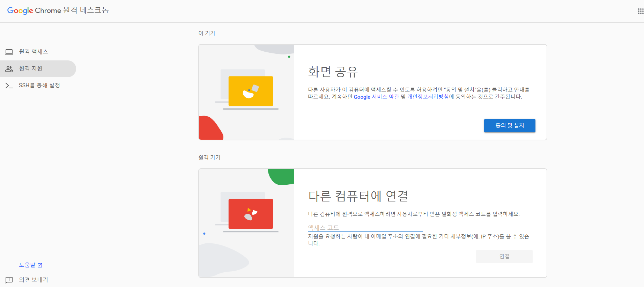Click the 다른 컴퓨터에 연결 heading
This screenshot has width=644, height=287.
pos(358,196)
